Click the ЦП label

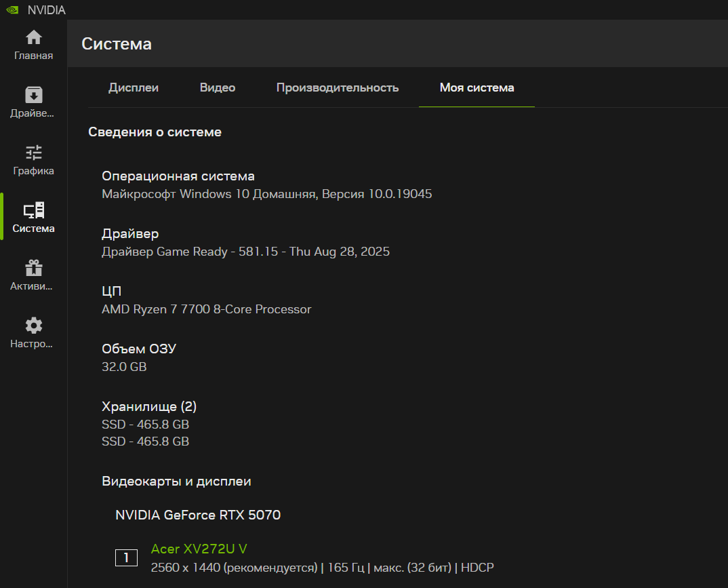click(111, 291)
